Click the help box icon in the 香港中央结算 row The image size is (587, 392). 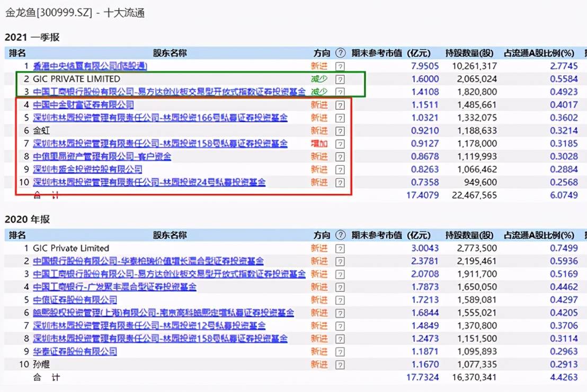(x=340, y=67)
